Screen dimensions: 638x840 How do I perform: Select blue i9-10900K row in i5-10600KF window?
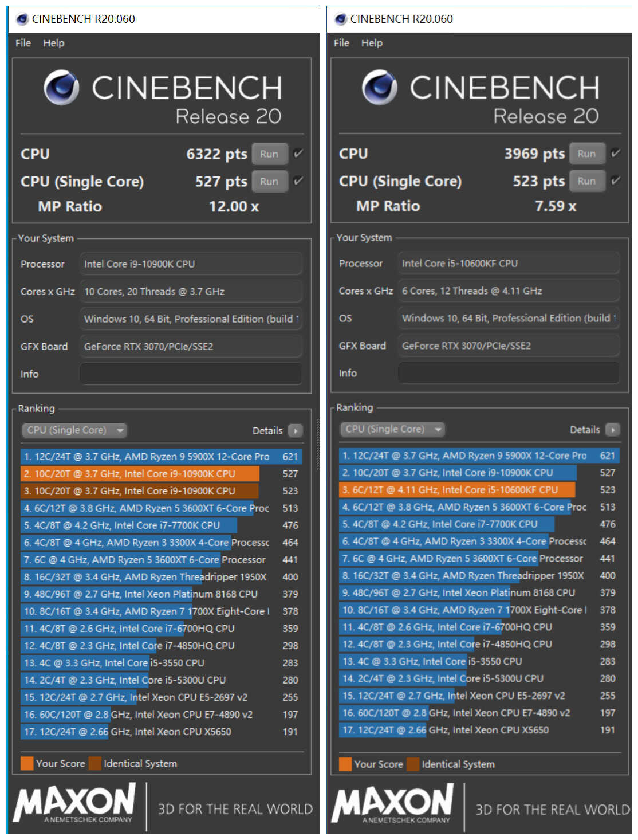click(x=479, y=473)
